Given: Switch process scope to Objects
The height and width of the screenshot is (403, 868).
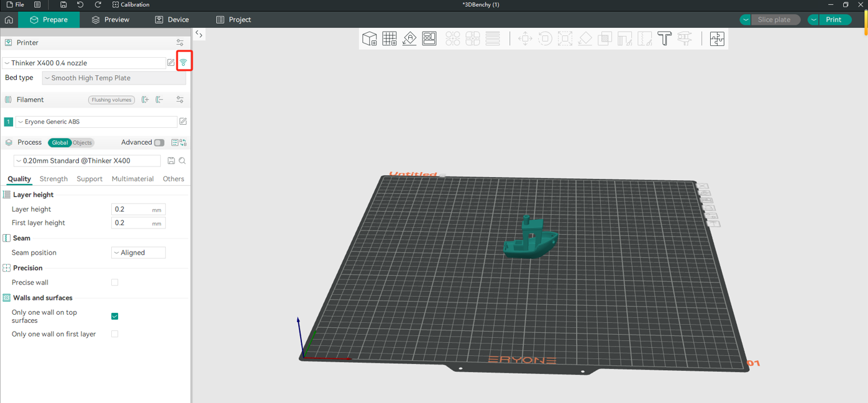Looking at the screenshot, I should pos(82,143).
